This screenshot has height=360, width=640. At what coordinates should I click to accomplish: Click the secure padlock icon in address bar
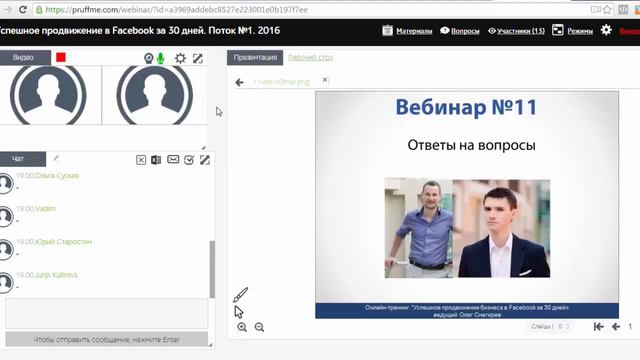click(x=39, y=9)
